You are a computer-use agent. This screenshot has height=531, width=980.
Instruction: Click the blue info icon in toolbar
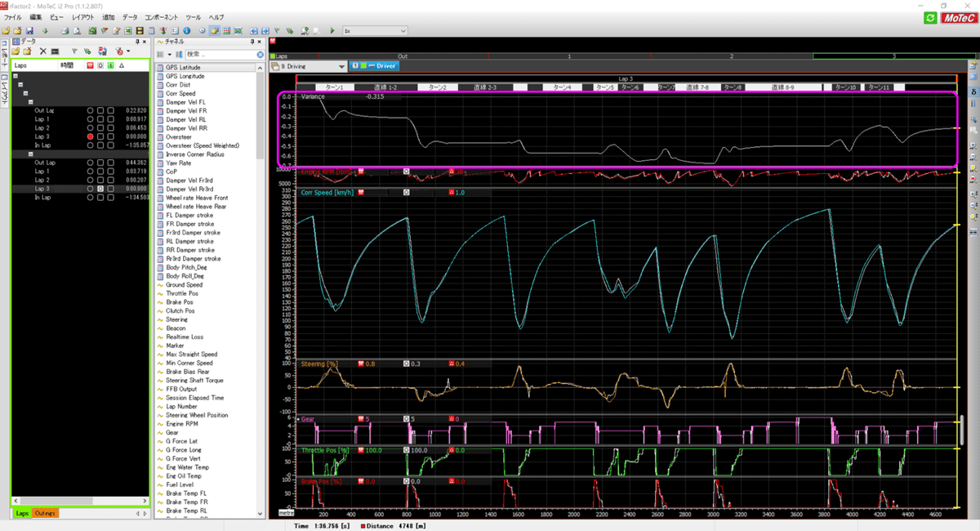[186, 30]
